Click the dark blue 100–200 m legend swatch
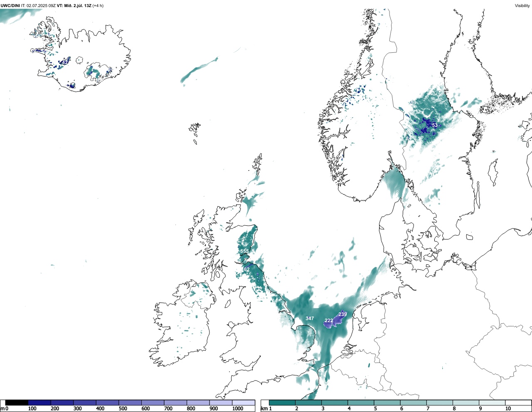Viewport: 532px width, 412px height. (39, 402)
